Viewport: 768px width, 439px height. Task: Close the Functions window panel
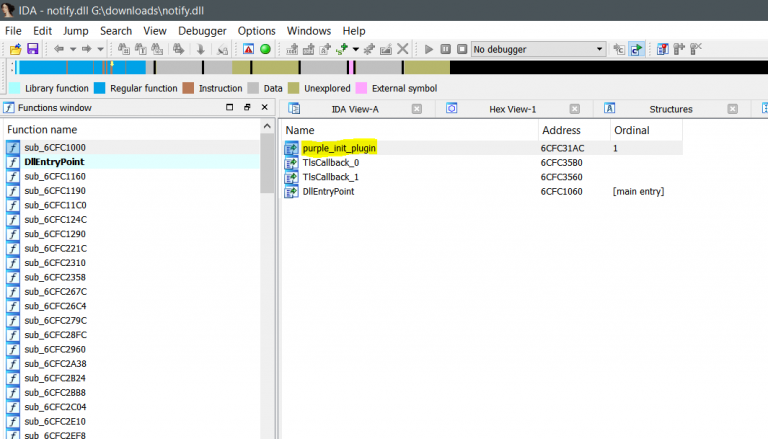click(x=263, y=108)
